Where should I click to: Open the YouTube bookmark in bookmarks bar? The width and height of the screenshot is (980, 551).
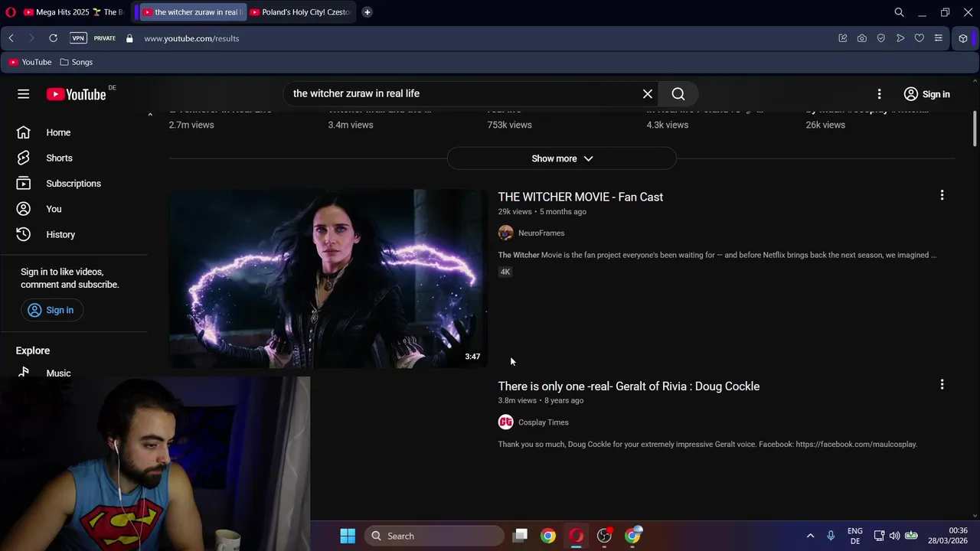click(30, 62)
